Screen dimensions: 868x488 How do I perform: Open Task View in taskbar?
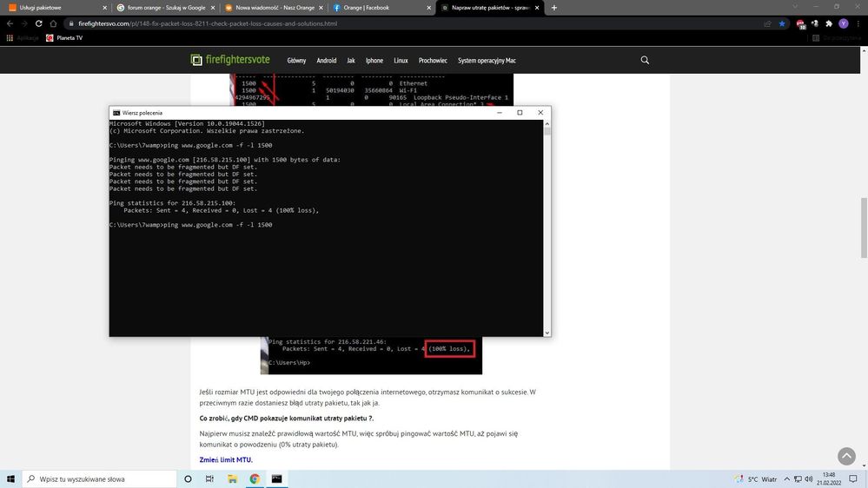pyautogui.click(x=209, y=478)
